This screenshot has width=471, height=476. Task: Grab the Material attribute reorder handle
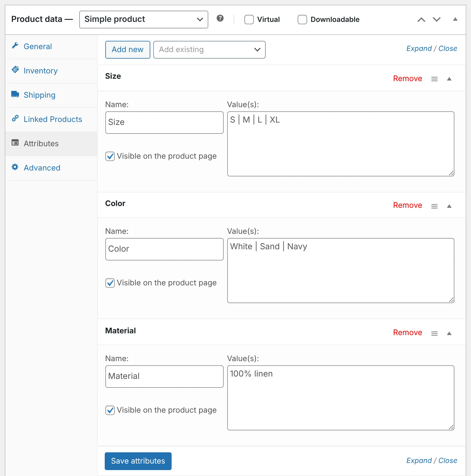point(434,334)
